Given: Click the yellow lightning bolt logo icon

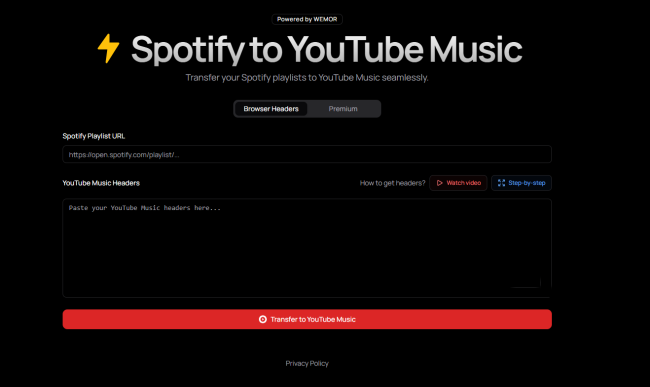Looking at the screenshot, I should tap(109, 48).
